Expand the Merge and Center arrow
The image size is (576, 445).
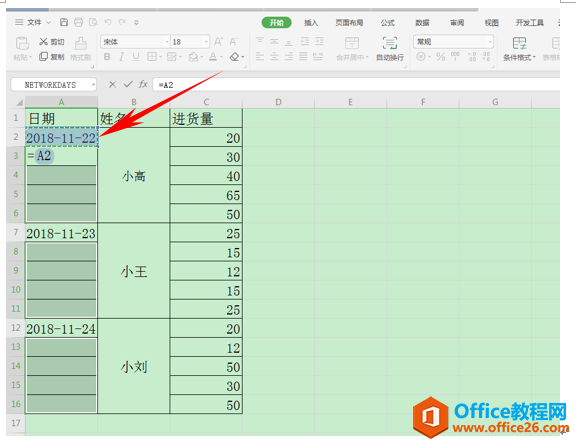pyautogui.click(x=367, y=57)
